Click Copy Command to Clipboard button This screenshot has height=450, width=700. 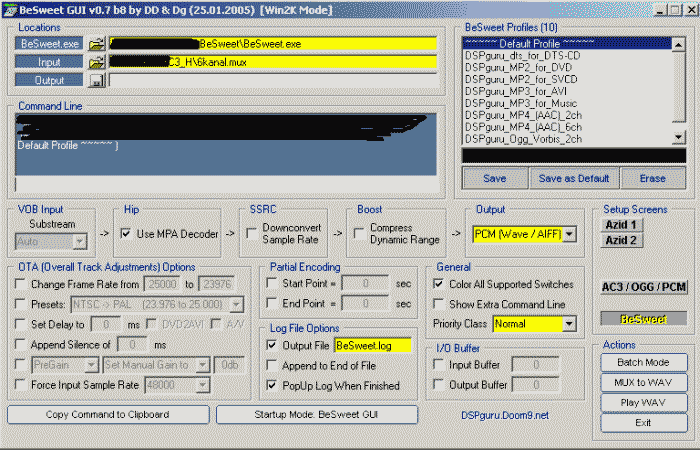[107, 414]
